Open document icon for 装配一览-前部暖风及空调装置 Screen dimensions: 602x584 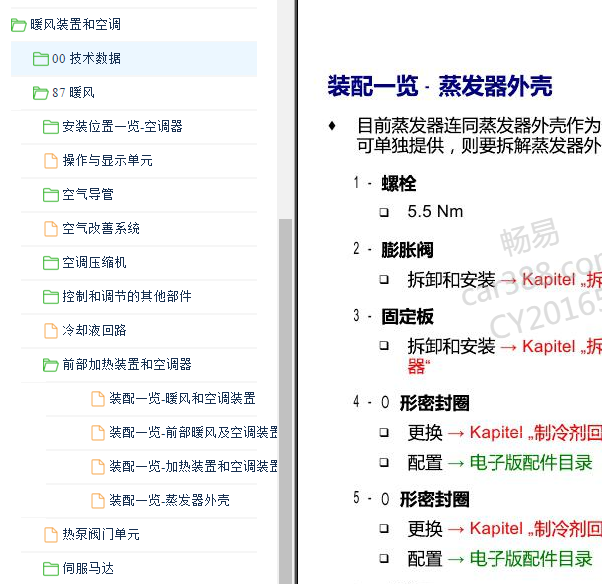[x=98, y=433]
